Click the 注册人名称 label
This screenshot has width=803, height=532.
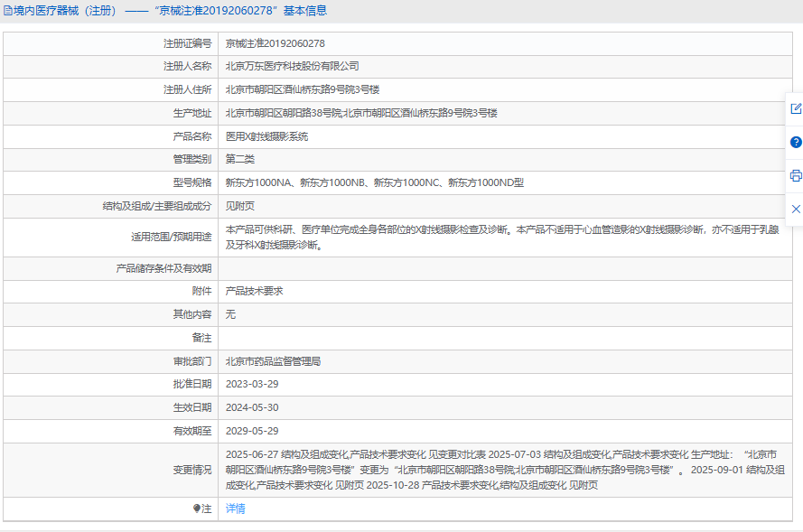point(188,66)
